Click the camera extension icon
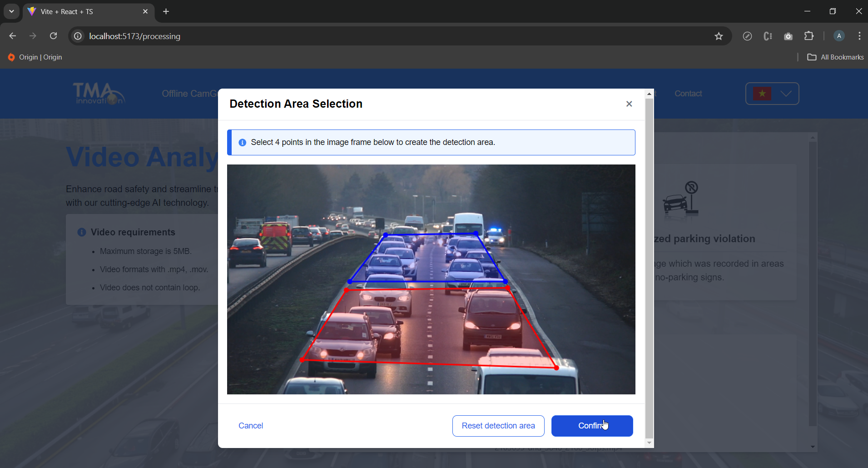868x468 pixels. tap(789, 36)
